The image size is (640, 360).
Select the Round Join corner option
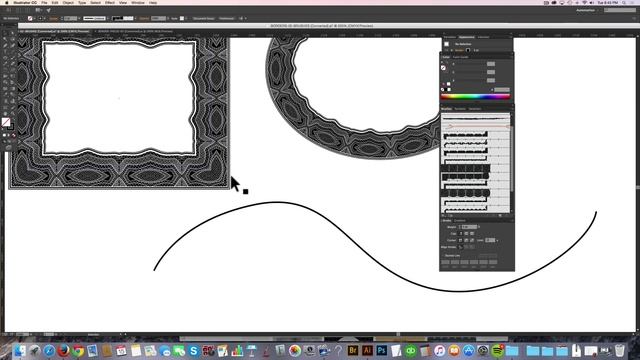467,240
